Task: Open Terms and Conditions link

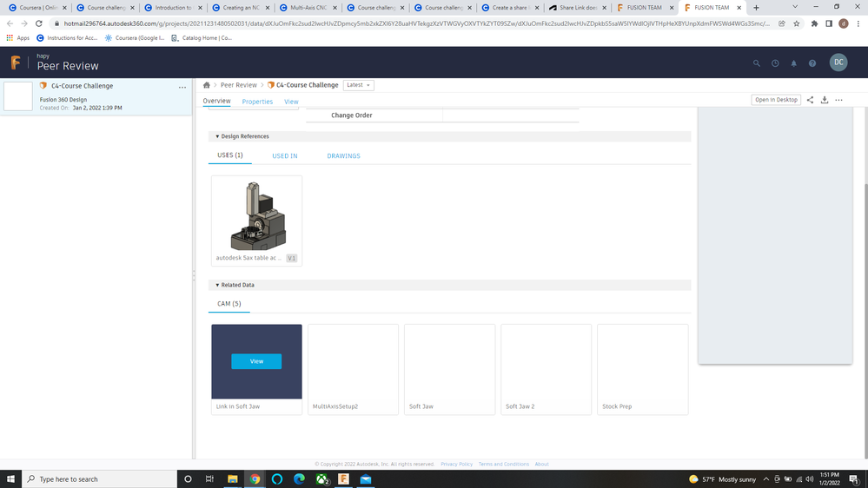Action: [x=504, y=465]
